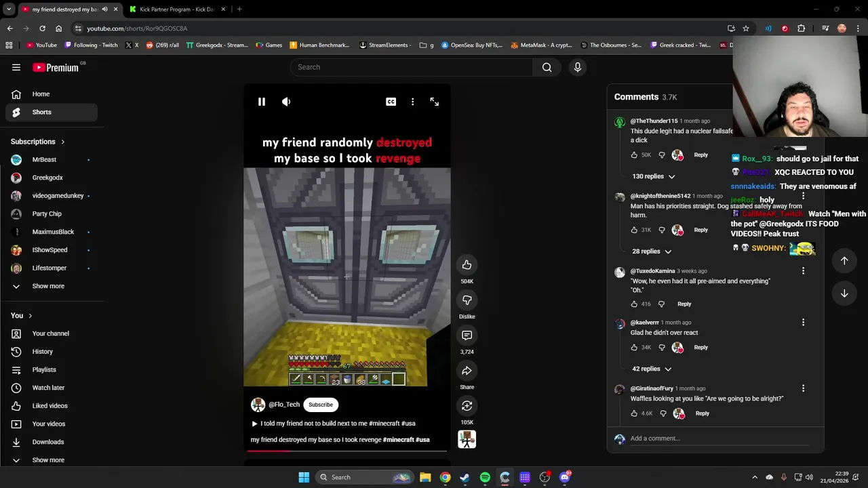Image resolution: width=868 pixels, height=488 pixels.
Task: Show more subscriptions
Action: pos(52,286)
